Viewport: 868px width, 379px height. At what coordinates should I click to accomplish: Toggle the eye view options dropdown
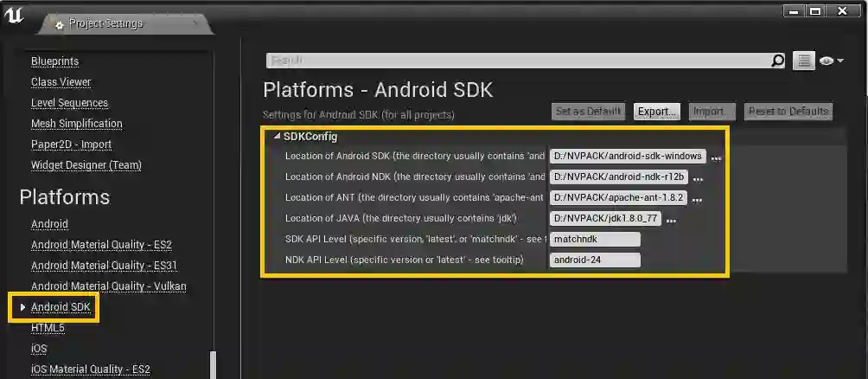point(831,61)
